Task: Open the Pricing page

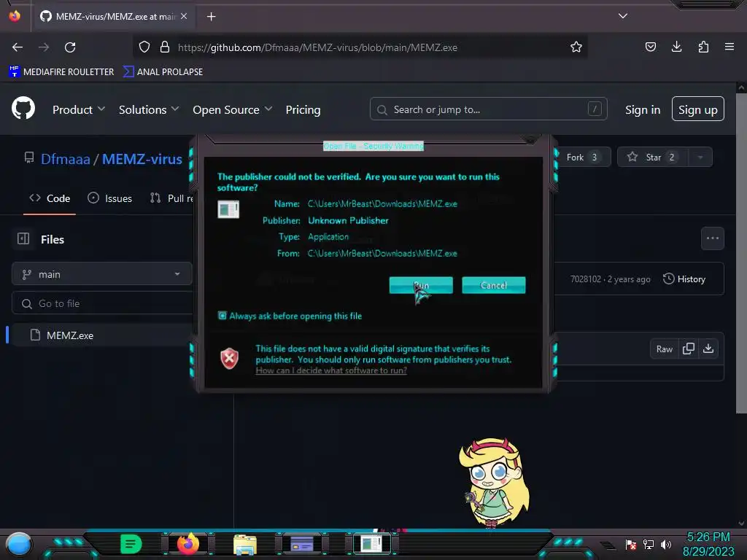Action: [303, 109]
